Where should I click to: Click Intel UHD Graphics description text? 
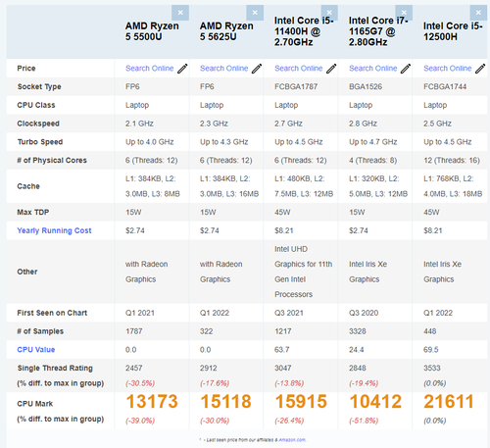(304, 272)
